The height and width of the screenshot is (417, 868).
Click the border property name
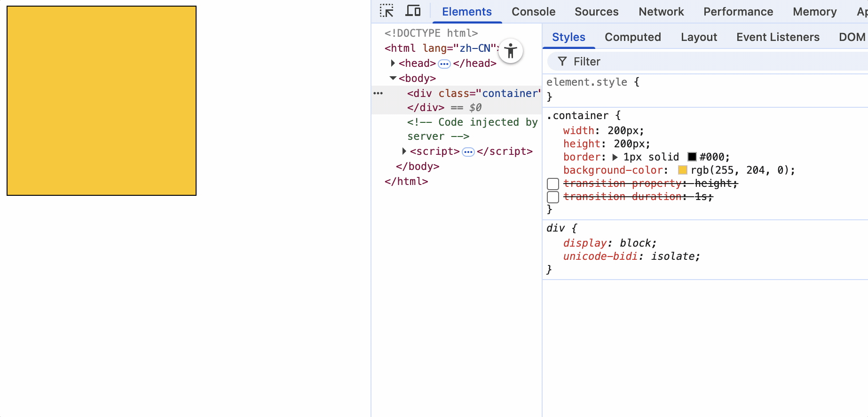click(x=582, y=157)
